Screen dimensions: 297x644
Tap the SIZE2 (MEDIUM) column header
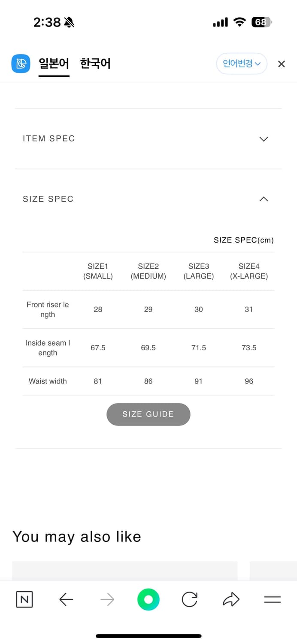point(148,271)
